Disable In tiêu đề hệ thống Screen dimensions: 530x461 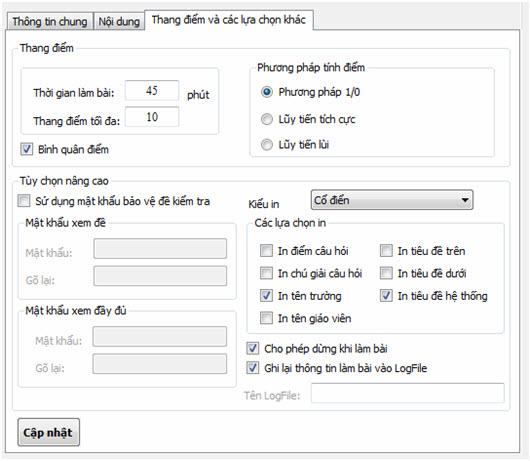386,296
